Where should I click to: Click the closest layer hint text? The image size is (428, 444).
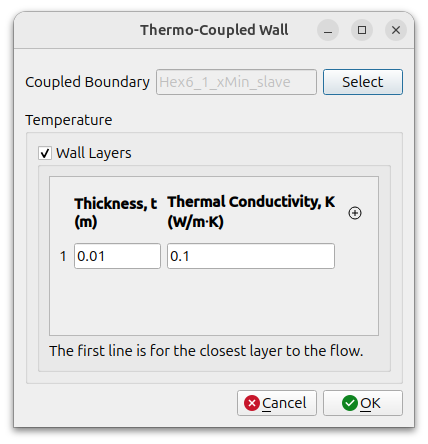206,351
